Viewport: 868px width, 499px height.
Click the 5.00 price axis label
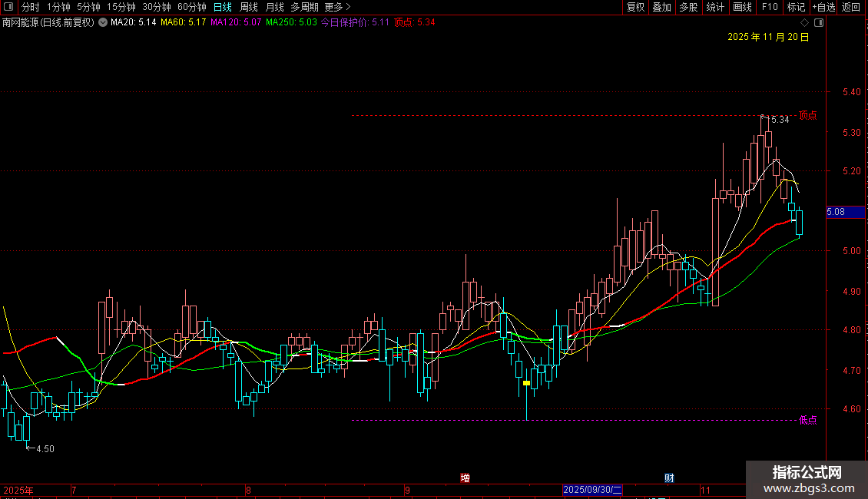(851, 250)
